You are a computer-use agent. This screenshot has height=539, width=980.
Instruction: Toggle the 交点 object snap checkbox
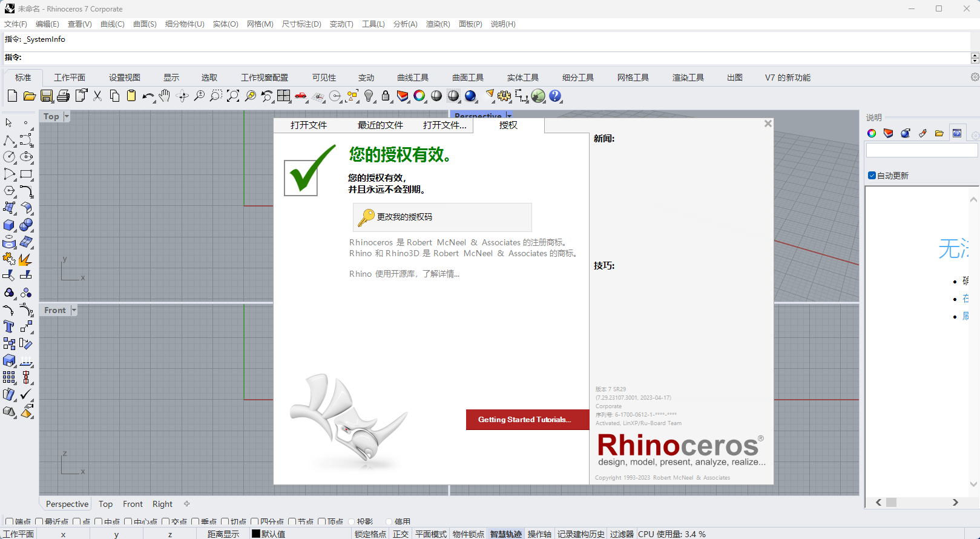point(166,521)
